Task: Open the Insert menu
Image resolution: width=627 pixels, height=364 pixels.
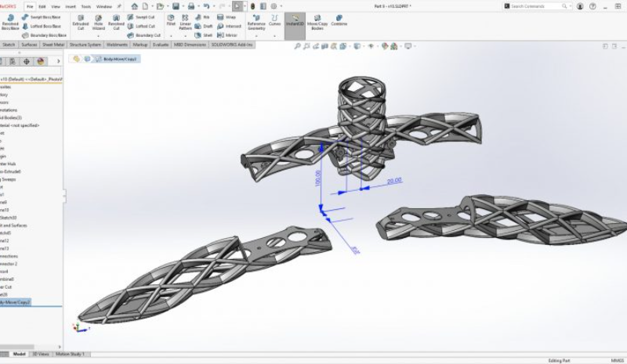Action: point(71,6)
